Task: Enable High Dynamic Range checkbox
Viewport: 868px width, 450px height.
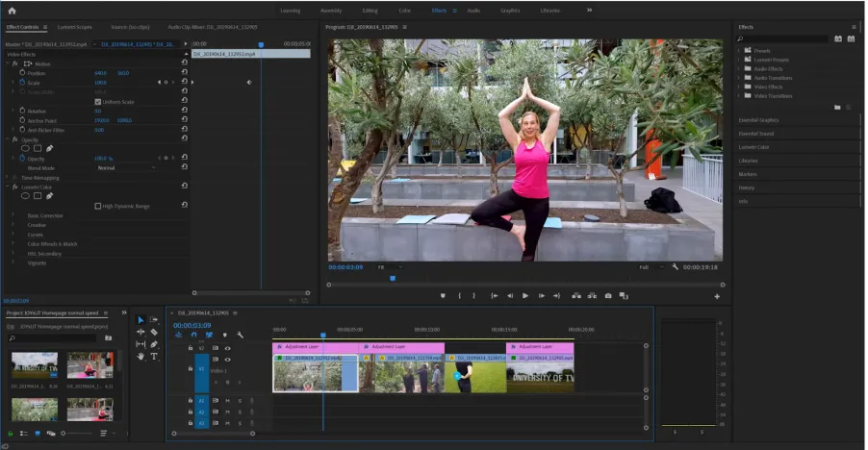Action: pyautogui.click(x=98, y=206)
